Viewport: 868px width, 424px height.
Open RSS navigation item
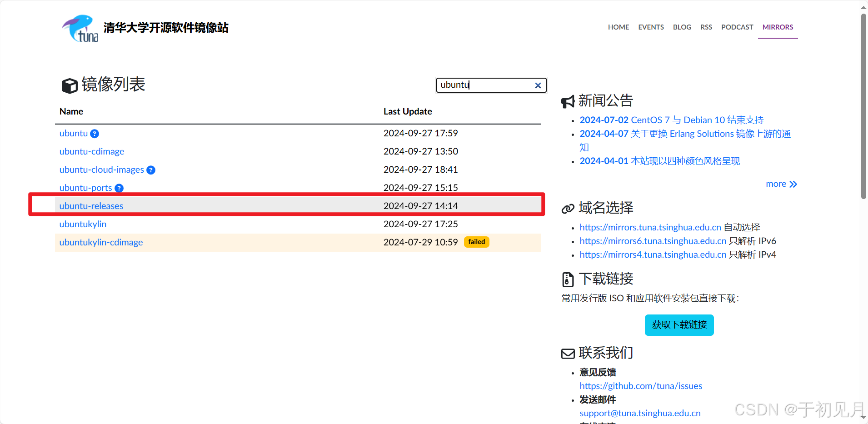(x=706, y=27)
